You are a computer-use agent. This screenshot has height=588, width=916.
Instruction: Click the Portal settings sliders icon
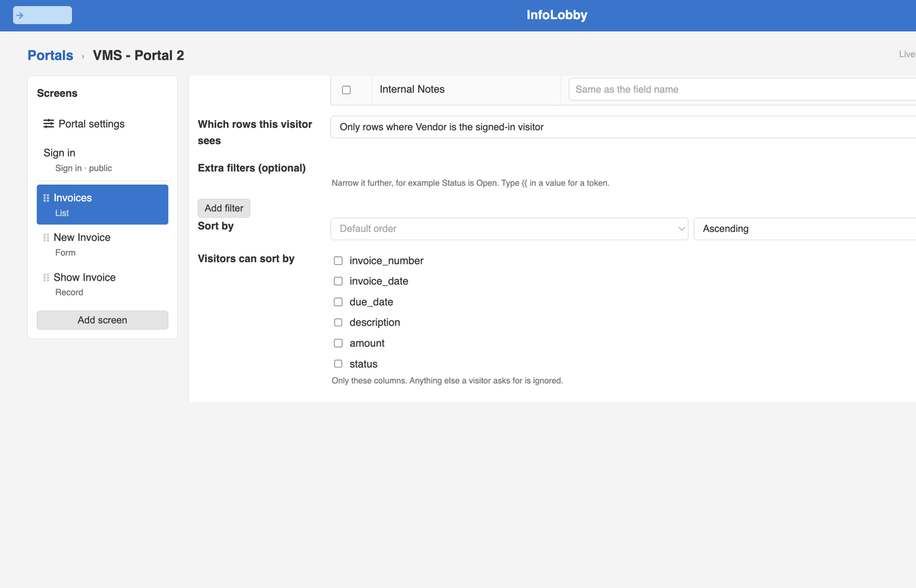(x=49, y=124)
